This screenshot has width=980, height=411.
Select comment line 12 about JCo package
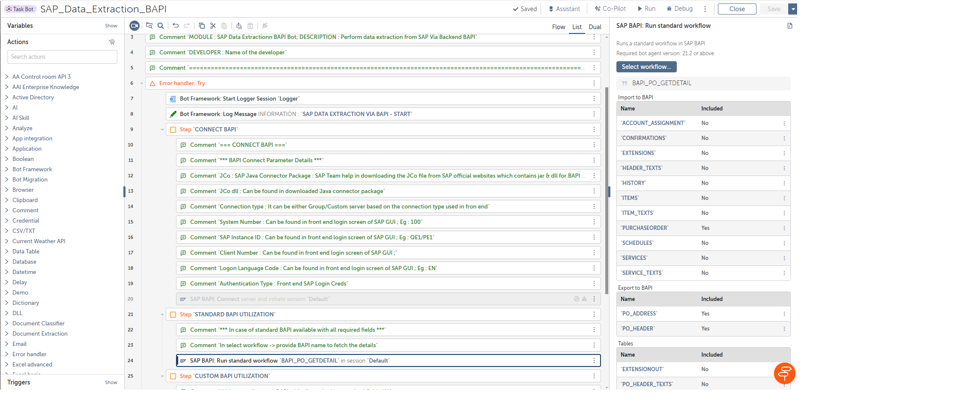tap(388, 176)
